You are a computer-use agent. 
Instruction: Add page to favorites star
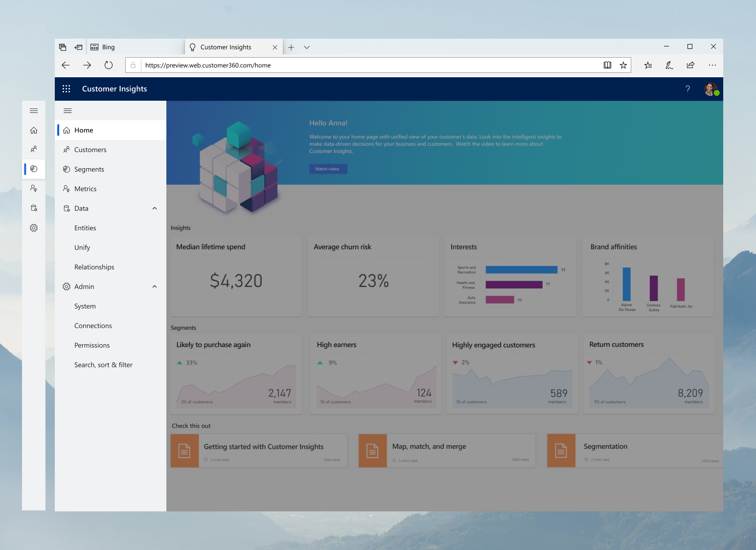623,65
